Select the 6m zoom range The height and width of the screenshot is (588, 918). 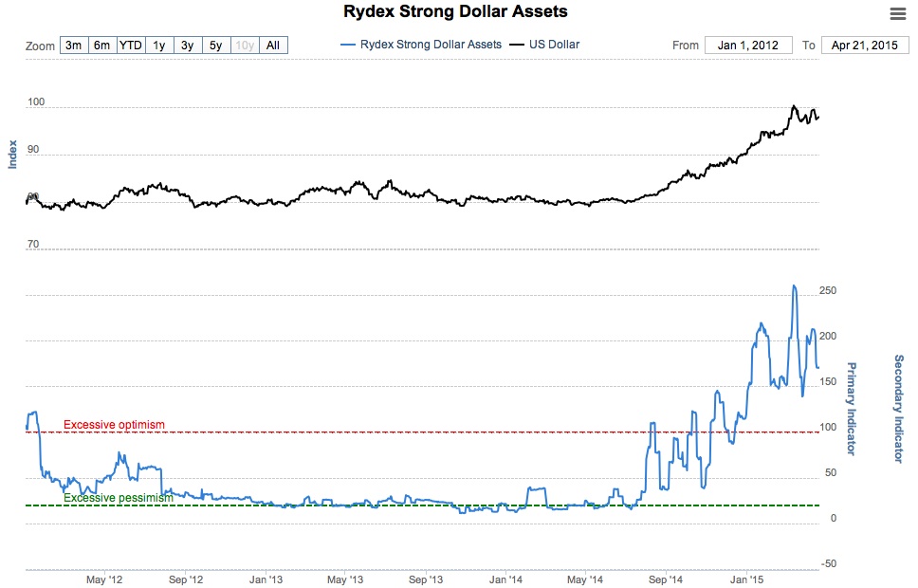[101, 45]
